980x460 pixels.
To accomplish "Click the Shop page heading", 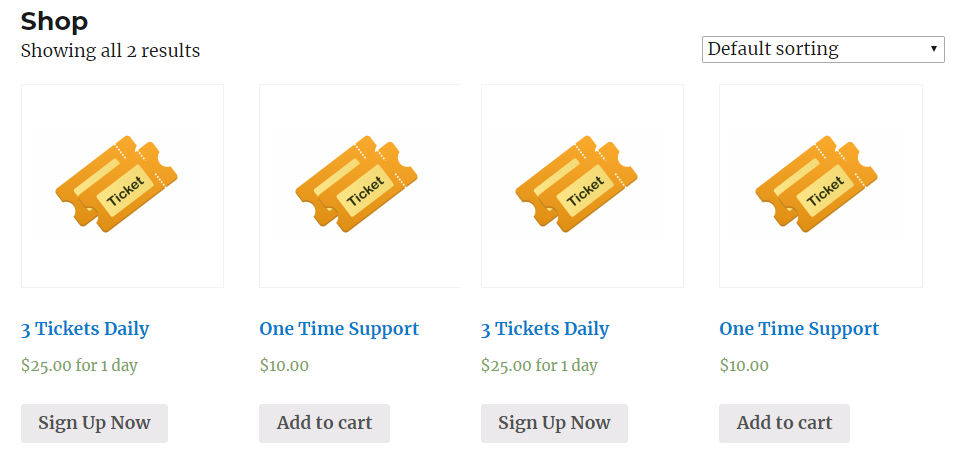I will 54,22.
